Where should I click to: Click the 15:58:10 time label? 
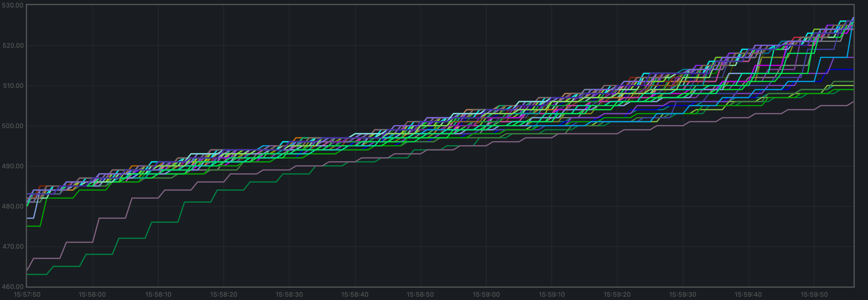[x=158, y=295]
